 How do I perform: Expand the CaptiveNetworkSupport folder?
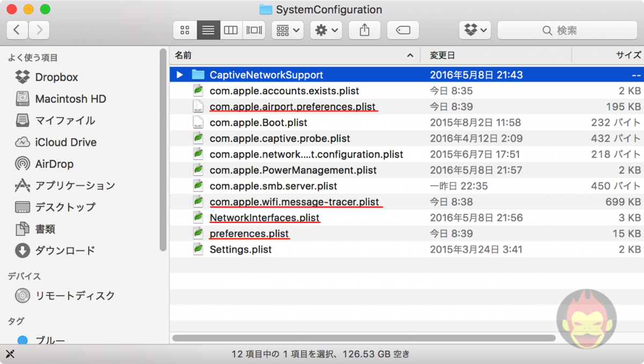179,75
